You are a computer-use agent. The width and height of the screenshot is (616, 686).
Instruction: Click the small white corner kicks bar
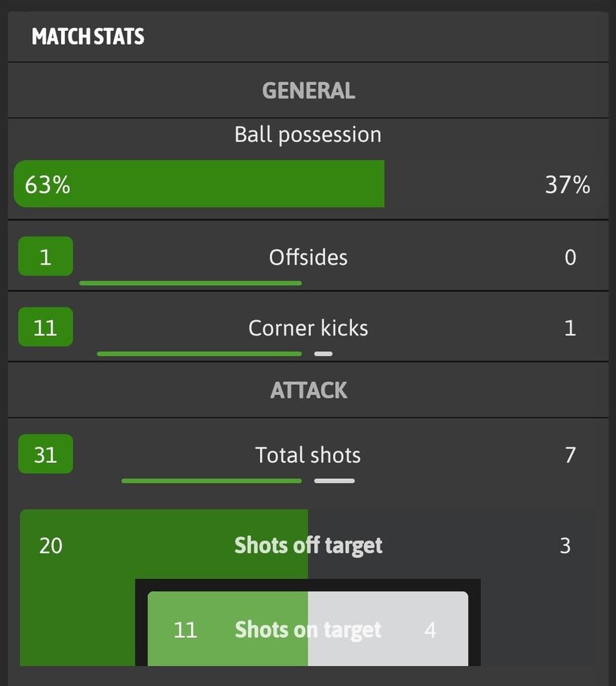(x=323, y=354)
